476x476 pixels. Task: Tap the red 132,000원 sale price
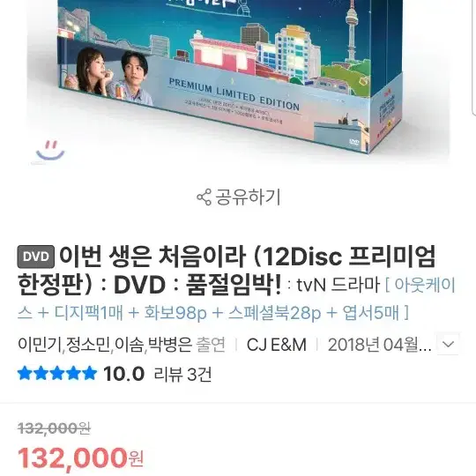80,458
